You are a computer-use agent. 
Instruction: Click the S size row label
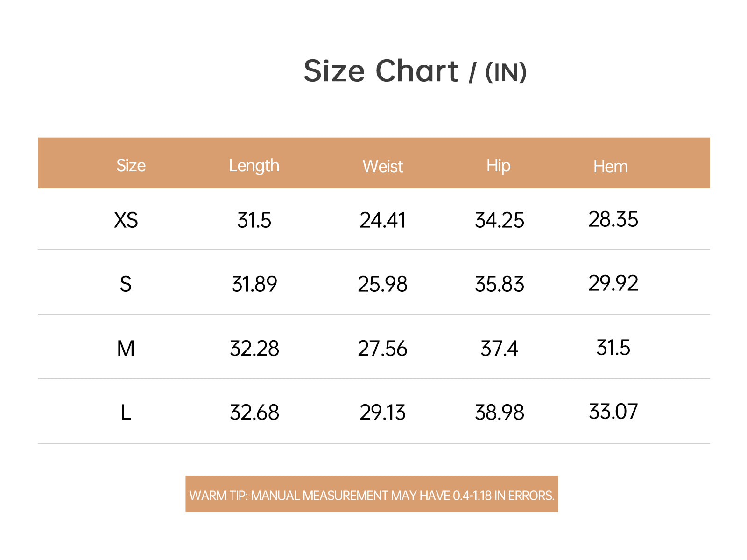pyautogui.click(x=126, y=284)
